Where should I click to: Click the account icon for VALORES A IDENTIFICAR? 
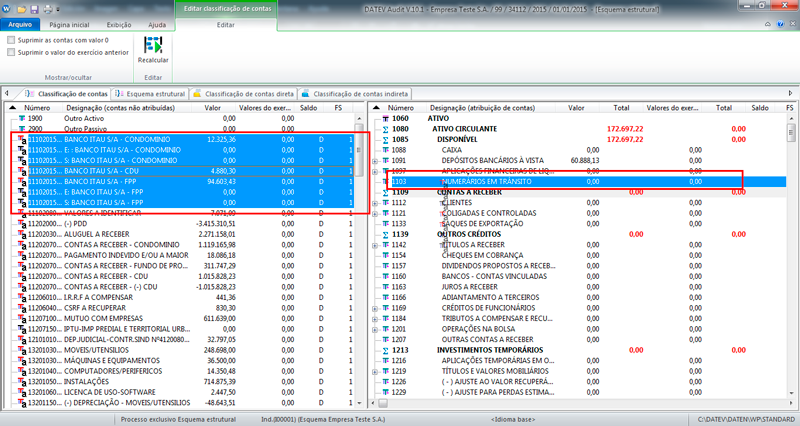[x=21, y=213]
